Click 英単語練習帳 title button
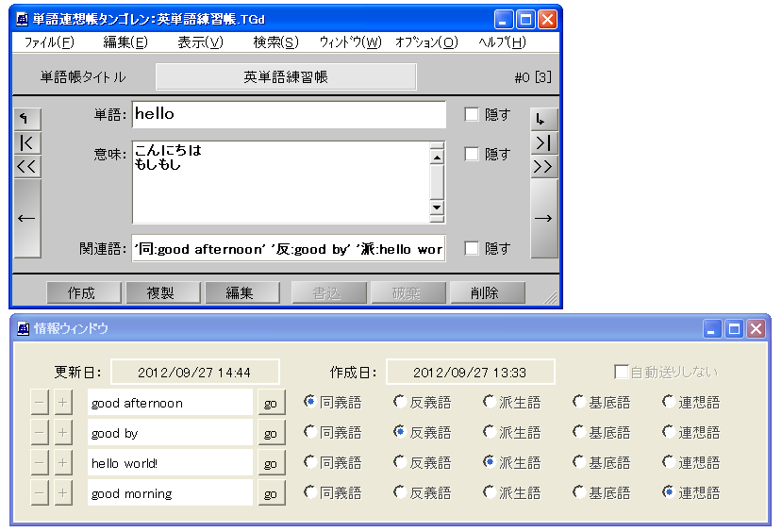 pos(286,76)
